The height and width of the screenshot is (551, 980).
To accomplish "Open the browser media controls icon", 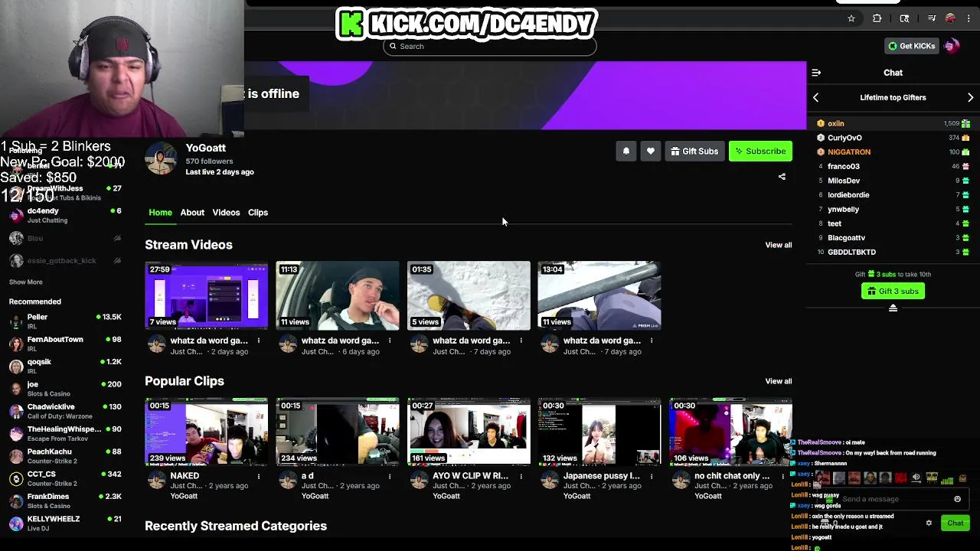I will 932,18.
